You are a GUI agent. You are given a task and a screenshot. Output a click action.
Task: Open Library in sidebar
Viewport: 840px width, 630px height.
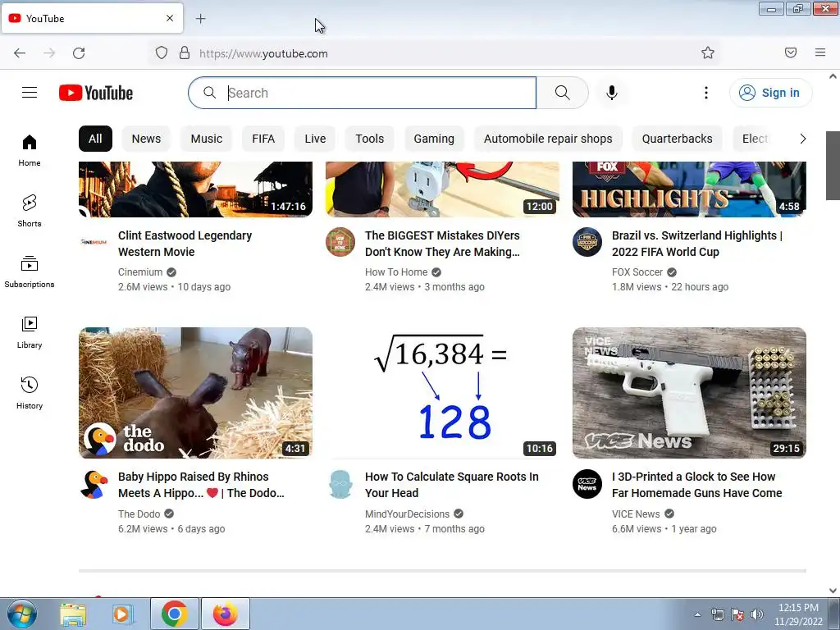30,333
